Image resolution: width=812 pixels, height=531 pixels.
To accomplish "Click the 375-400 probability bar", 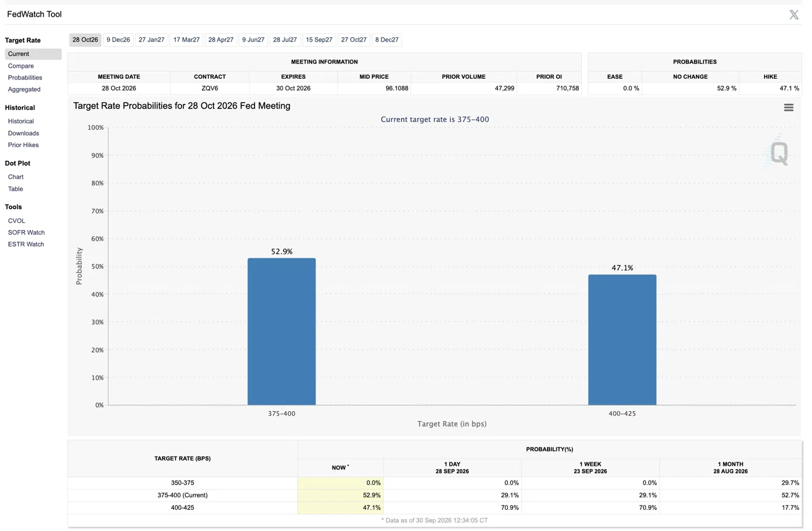I will (x=282, y=332).
